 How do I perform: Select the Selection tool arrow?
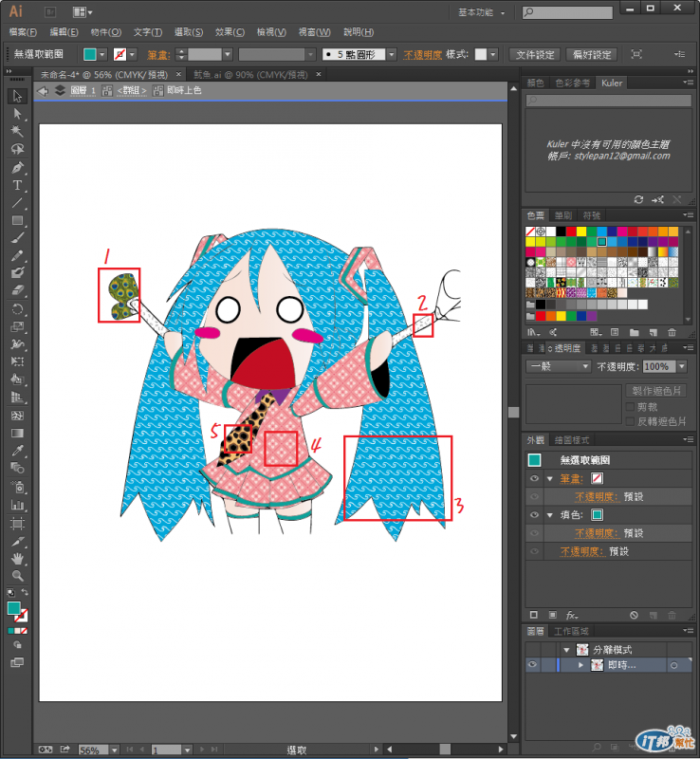tap(17, 97)
